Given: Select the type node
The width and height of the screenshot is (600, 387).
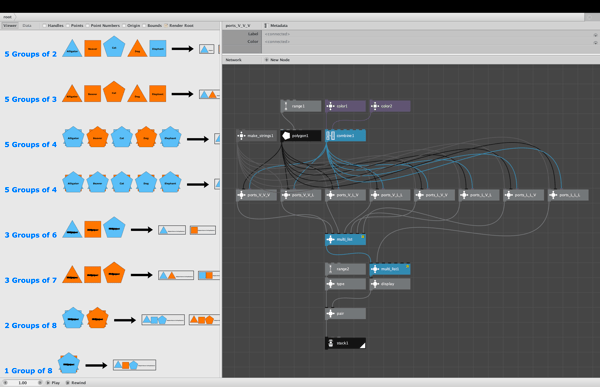Looking at the screenshot, I should click(x=345, y=284).
